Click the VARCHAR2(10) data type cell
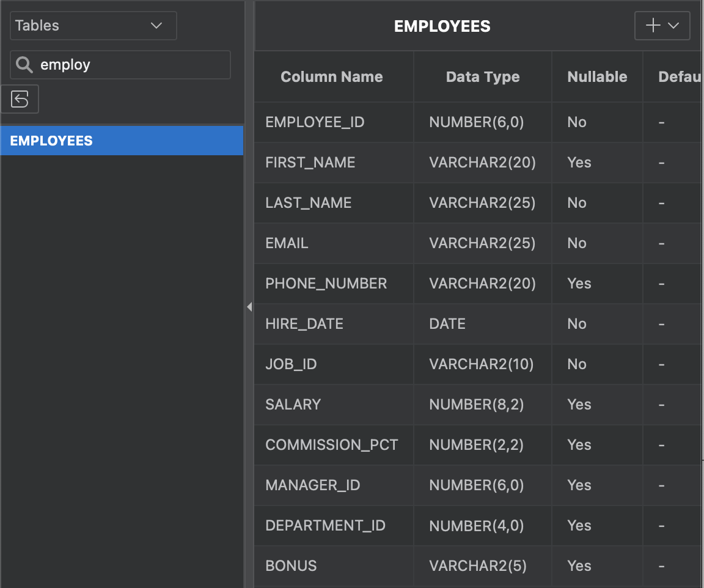The width and height of the screenshot is (704, 588). 482,364
